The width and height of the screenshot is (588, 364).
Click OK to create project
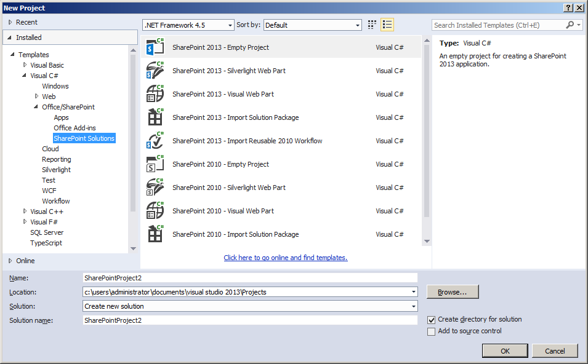point(505,351)
